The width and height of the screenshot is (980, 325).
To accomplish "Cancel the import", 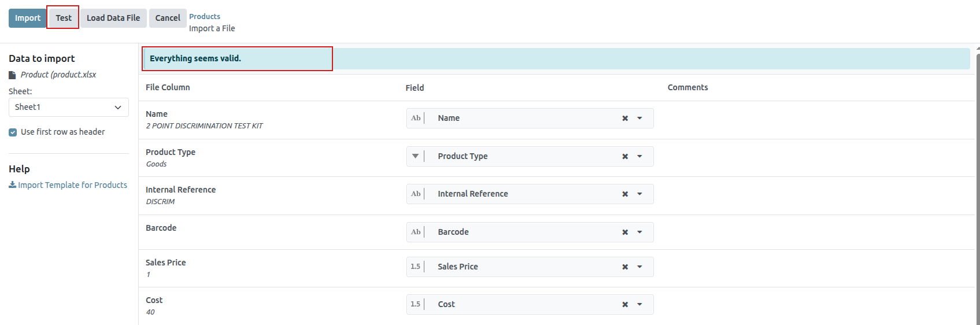I will point(168,18).
